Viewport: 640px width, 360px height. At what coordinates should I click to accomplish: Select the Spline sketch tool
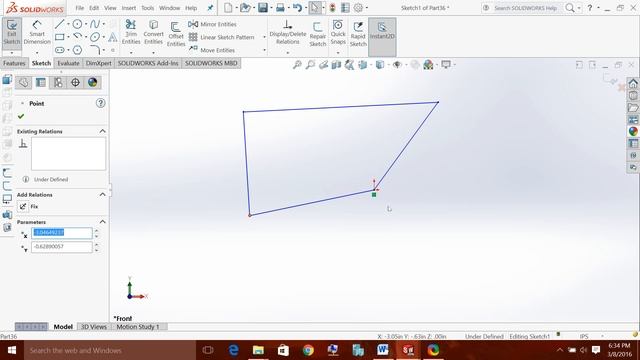tap(95, 24)
